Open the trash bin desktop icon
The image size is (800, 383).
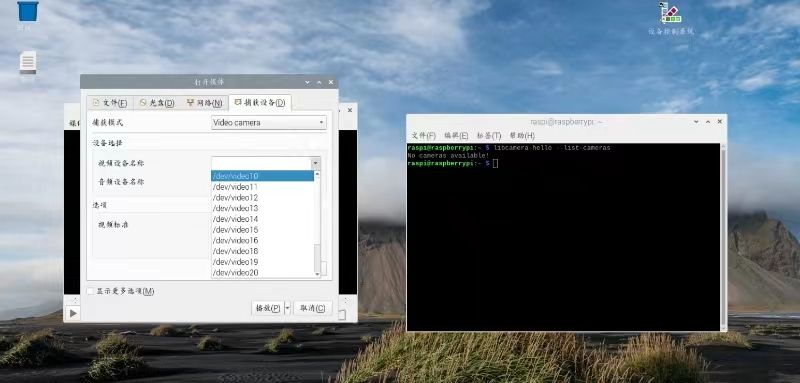pos(28,11)
